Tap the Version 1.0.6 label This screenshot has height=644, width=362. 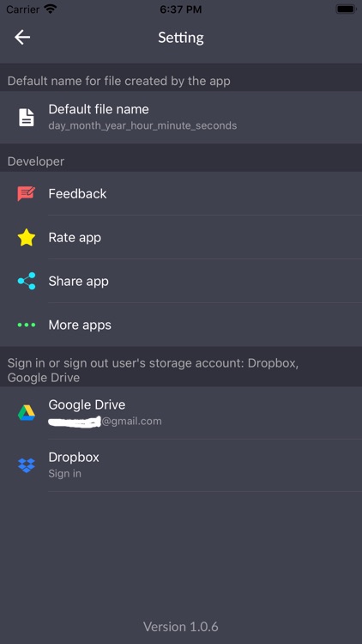[181, 626]
